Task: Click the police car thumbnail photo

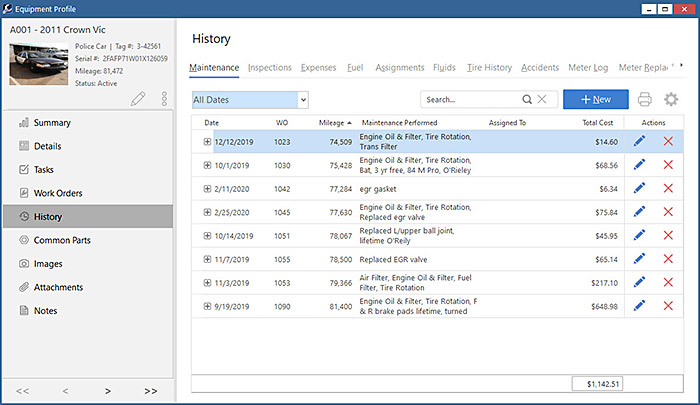Action: pyautogui.click(x=39, y=64)
